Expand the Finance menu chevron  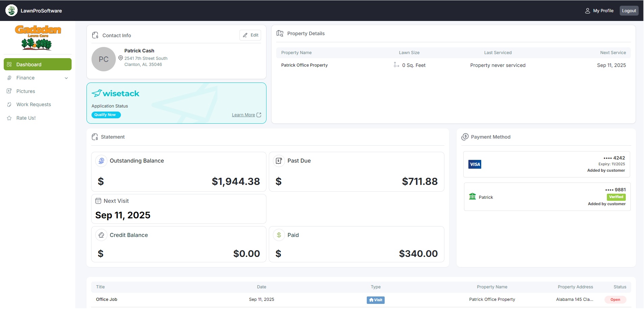(66, 78)
